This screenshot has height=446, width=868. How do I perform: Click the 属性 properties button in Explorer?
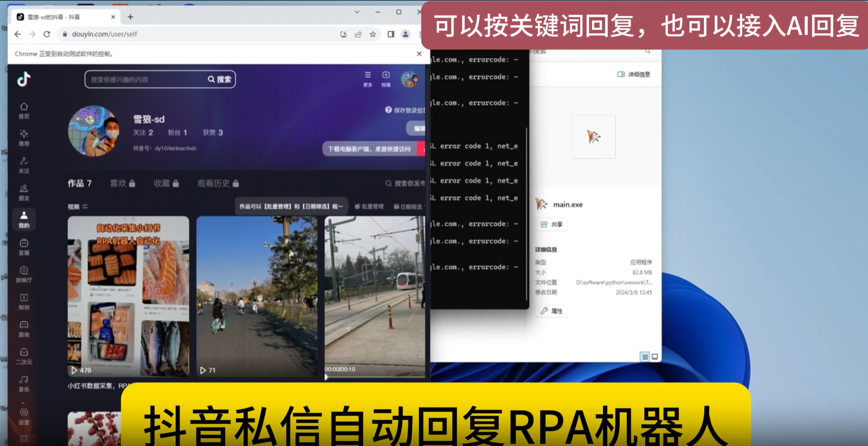point(551,311)
